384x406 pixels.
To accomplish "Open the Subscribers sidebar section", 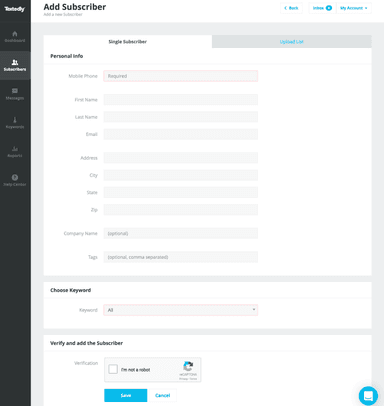I will (15, 65).
